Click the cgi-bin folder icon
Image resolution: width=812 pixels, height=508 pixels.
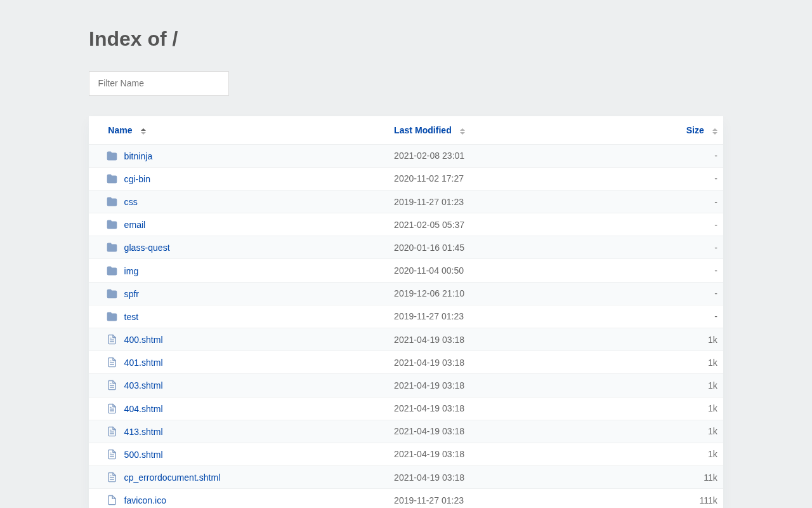click(x=112, y=179)
